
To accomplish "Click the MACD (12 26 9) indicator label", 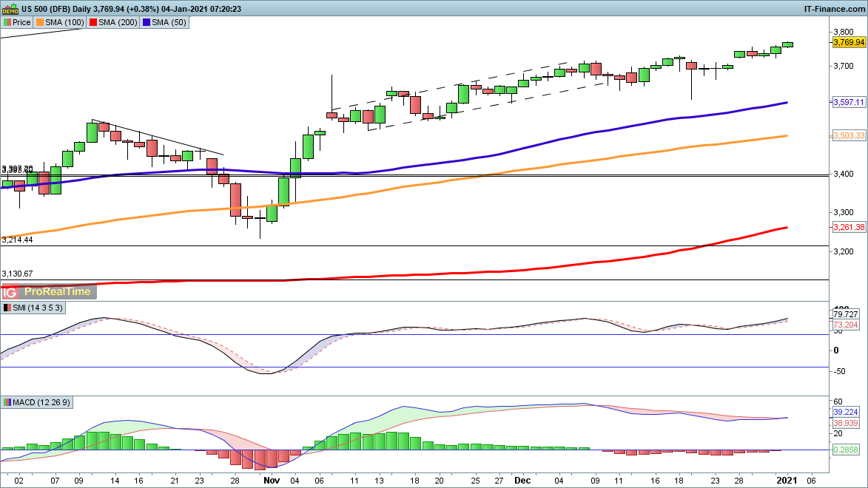I will pyautogui.click(x=38, y=402).
